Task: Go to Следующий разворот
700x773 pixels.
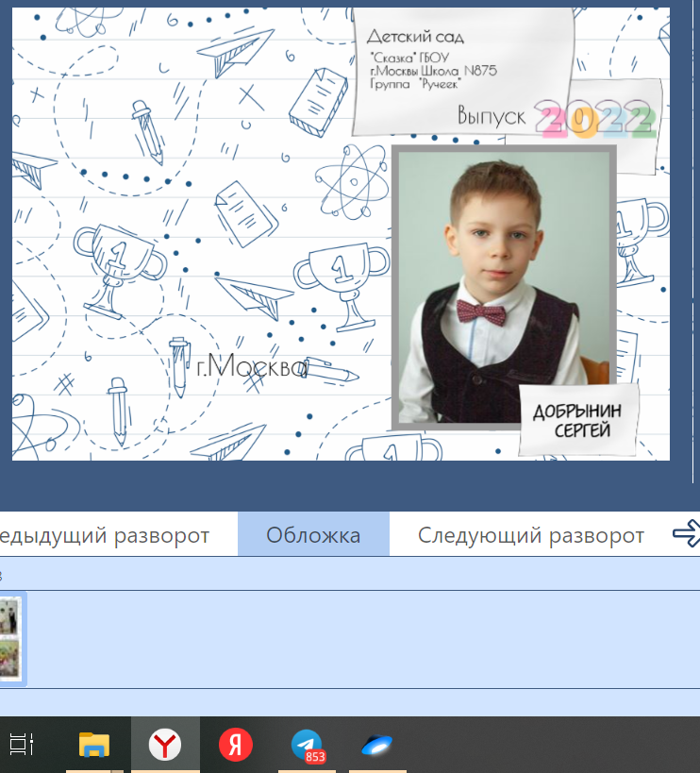Action: (531, 535)
